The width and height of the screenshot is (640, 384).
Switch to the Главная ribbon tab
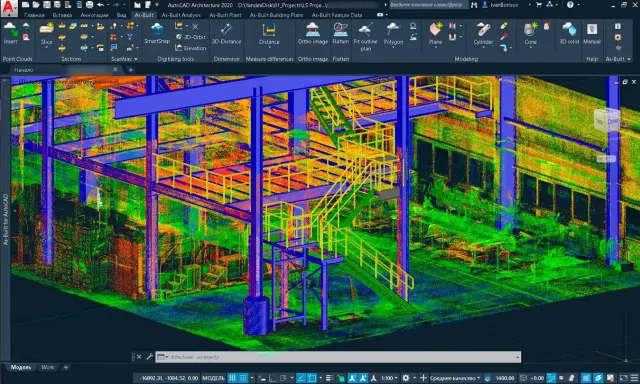(x=34, y=15)
